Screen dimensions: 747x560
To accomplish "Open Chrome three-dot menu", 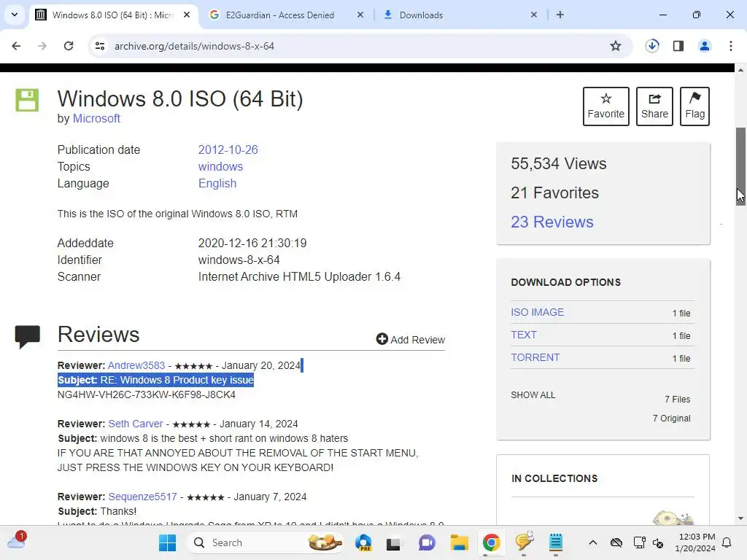I will point(731,46).
